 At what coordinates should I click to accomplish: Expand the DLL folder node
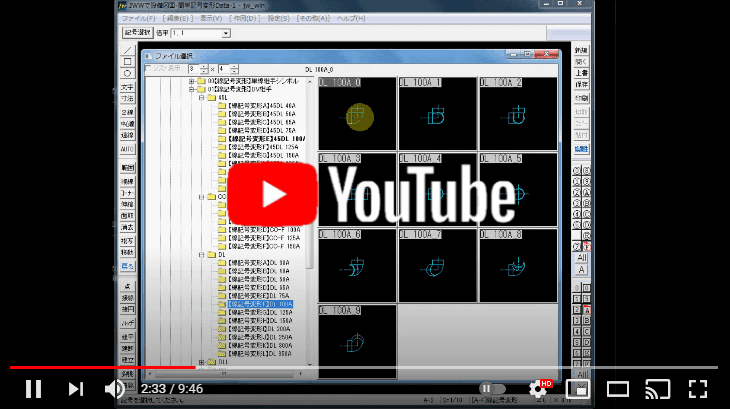[202, 362]
